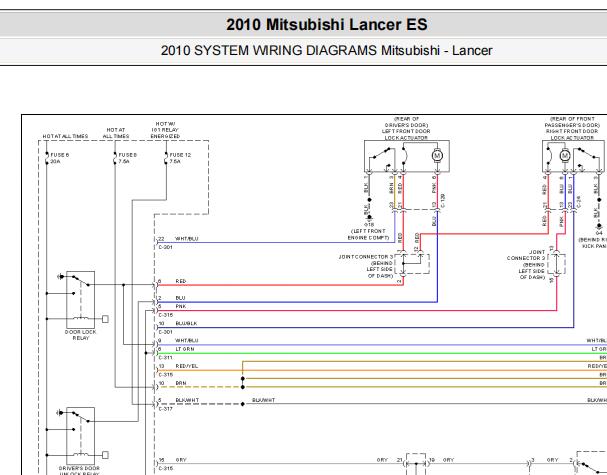Click the "WHT/BLU" label at pin 22
Viewport: 607px width, 475px height.
[x=187, y=239]
